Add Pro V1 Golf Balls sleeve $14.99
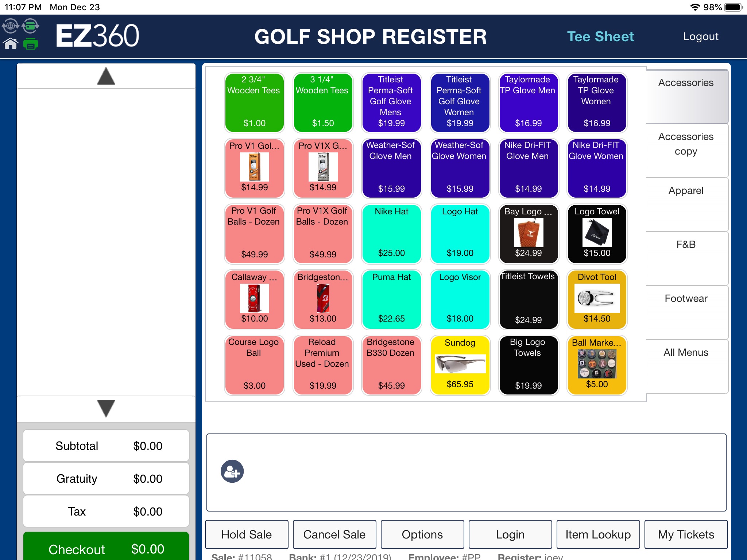The image size is (747, 560). pos(254,168)
